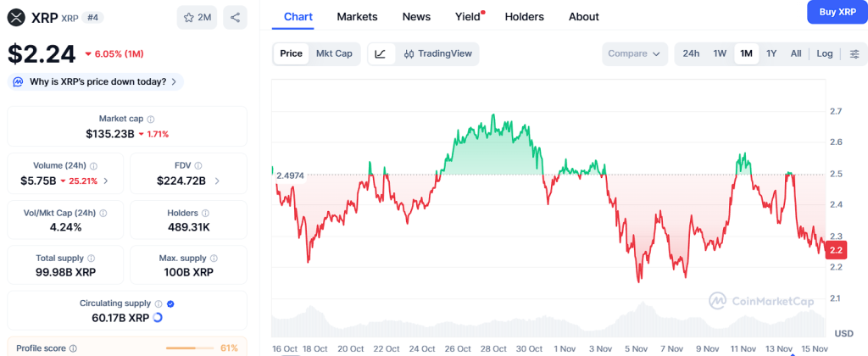Click the XRP coin logo

pos(16,17)
